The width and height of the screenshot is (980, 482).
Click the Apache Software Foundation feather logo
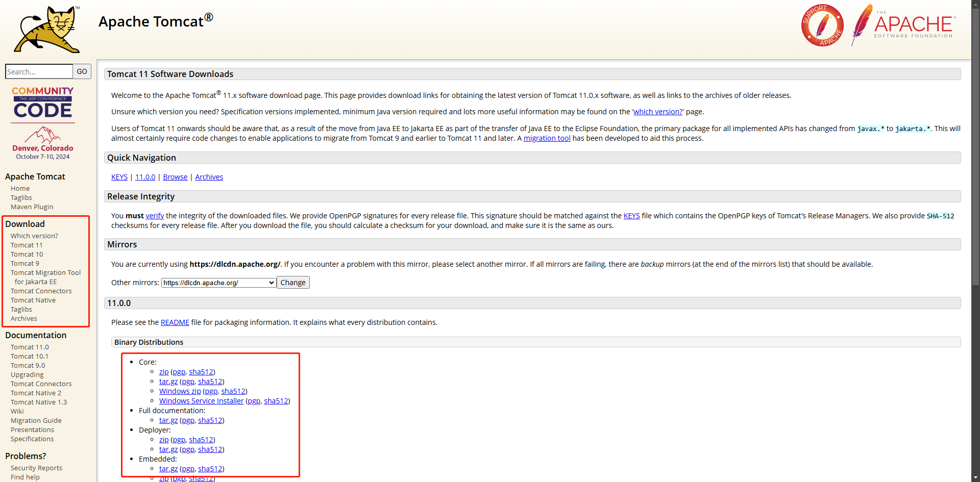(x=903, y=25)
